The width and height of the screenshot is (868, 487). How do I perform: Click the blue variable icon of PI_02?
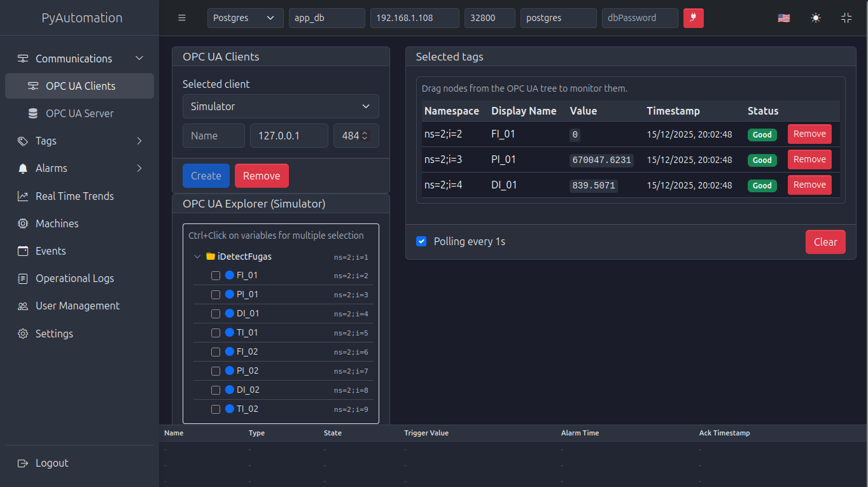tap(230, 371)
